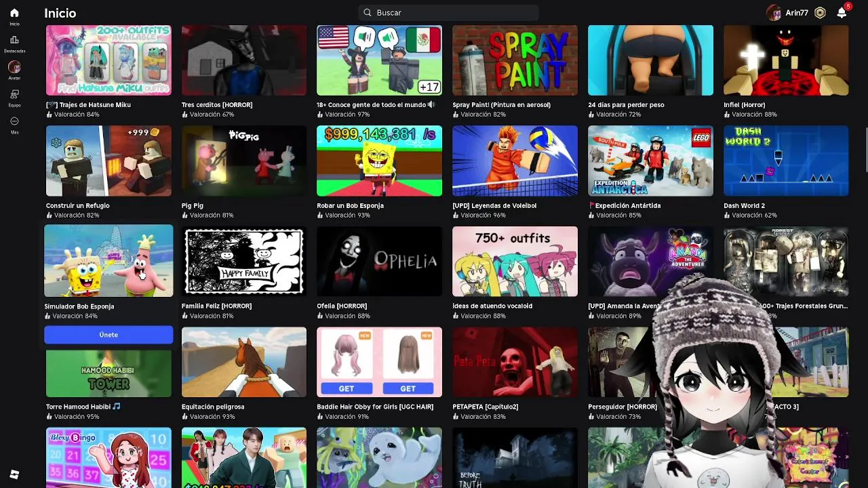Open Equitación peligrosa thumbnail

(244, 362)
